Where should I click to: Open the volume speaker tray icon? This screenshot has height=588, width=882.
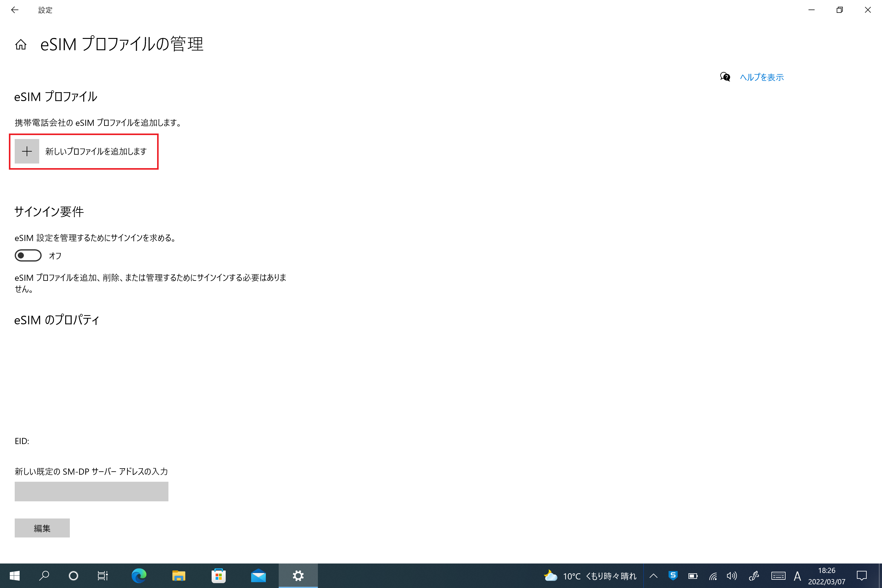tap(732, 576)
